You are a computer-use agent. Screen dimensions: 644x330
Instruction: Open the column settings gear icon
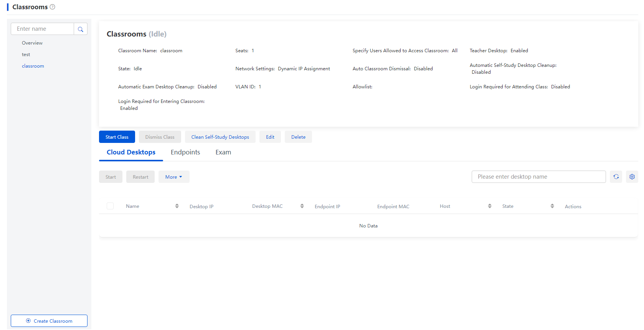632,177
